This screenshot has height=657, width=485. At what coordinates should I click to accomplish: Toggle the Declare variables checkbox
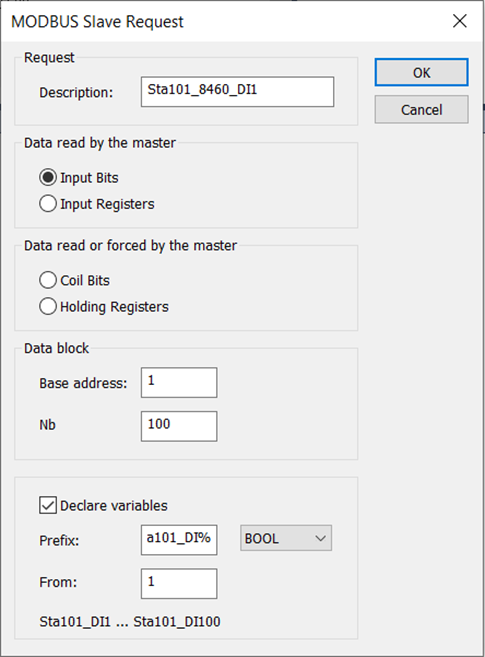(x=48, y=505)
